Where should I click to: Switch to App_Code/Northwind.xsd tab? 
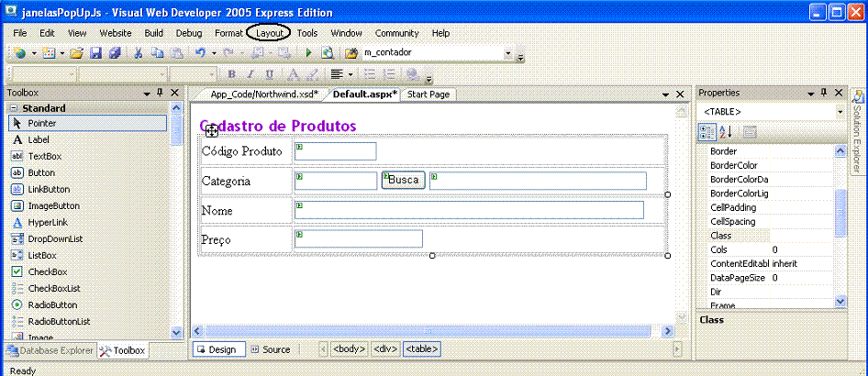click(264, 94)
